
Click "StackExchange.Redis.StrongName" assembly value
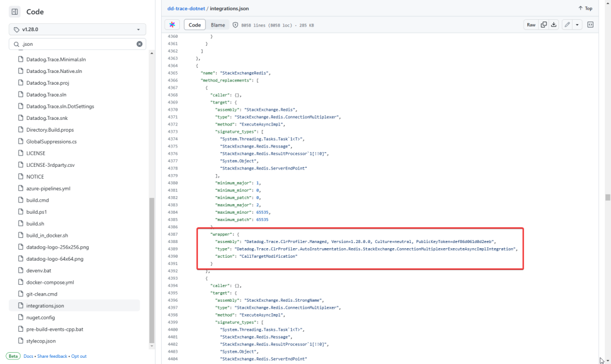click(283, 300)
